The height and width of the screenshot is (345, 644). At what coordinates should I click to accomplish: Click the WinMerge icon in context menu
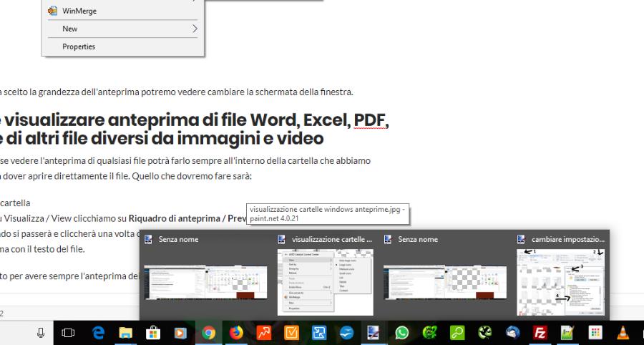(53, 11)
